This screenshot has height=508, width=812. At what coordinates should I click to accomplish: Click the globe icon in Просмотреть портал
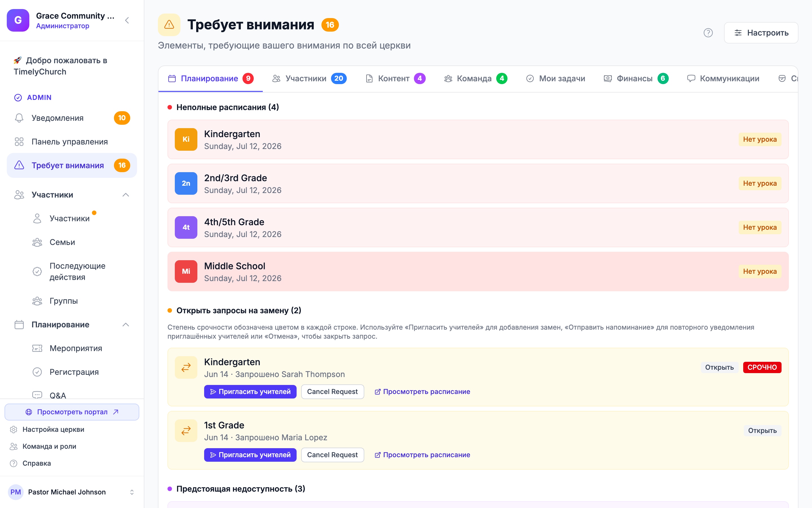29,412
